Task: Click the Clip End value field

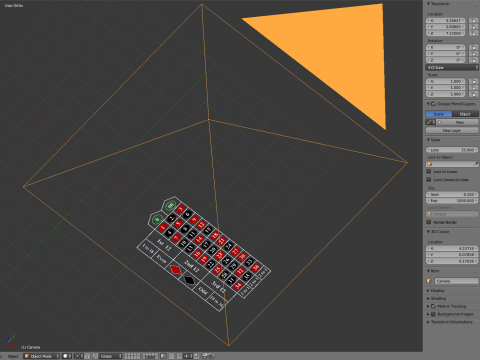Action: click(452, 201)
